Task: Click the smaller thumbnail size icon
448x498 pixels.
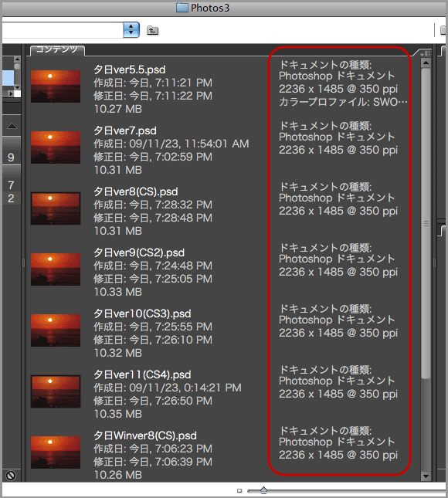Action: 239,491
